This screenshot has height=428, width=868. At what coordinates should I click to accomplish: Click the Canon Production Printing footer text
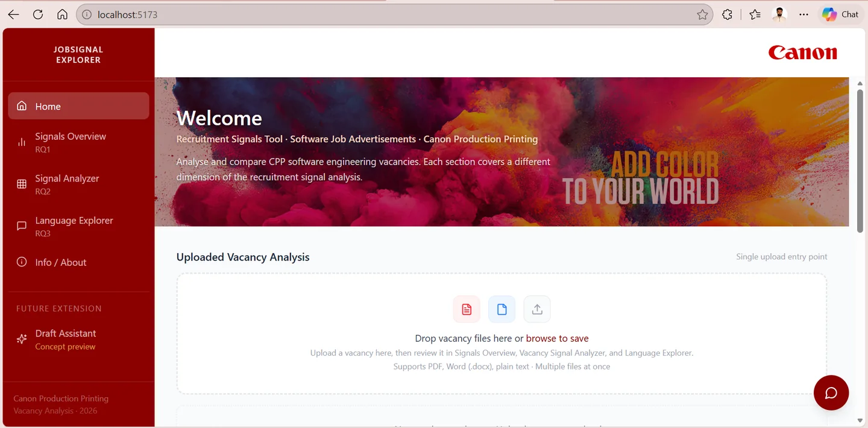click(61, 398)
